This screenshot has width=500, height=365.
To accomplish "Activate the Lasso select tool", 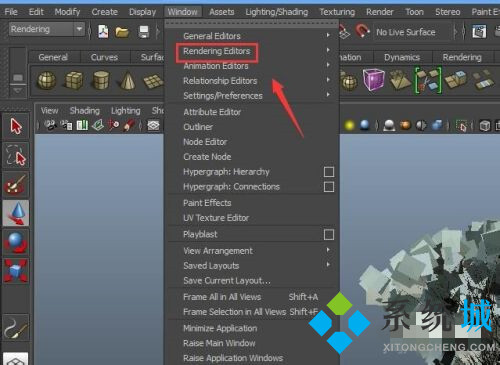I will pos(16,156).
